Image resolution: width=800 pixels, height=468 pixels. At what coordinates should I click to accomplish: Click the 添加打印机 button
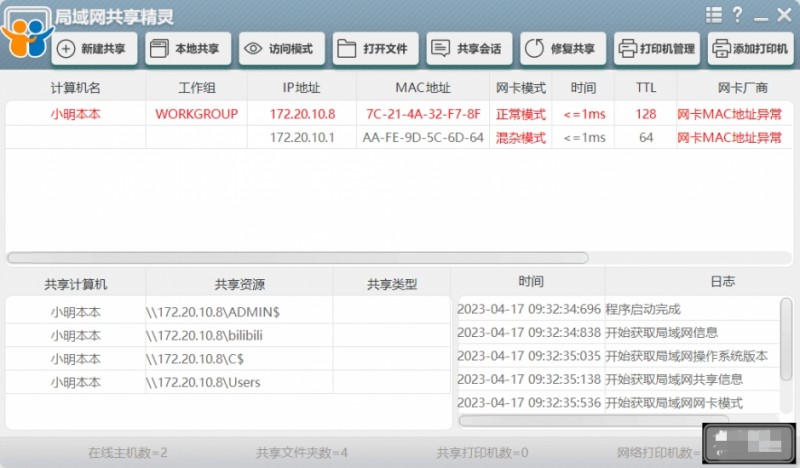click(x=751, y=48)
